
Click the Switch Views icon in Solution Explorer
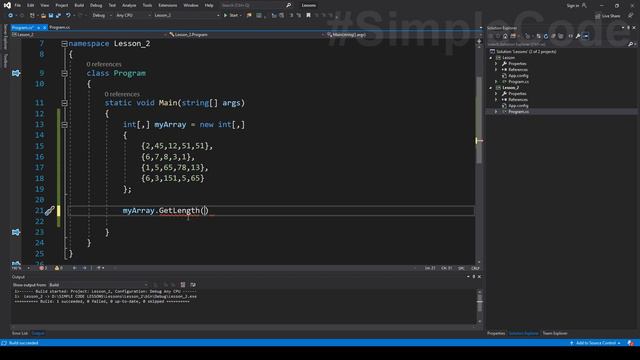click(513, 36)
